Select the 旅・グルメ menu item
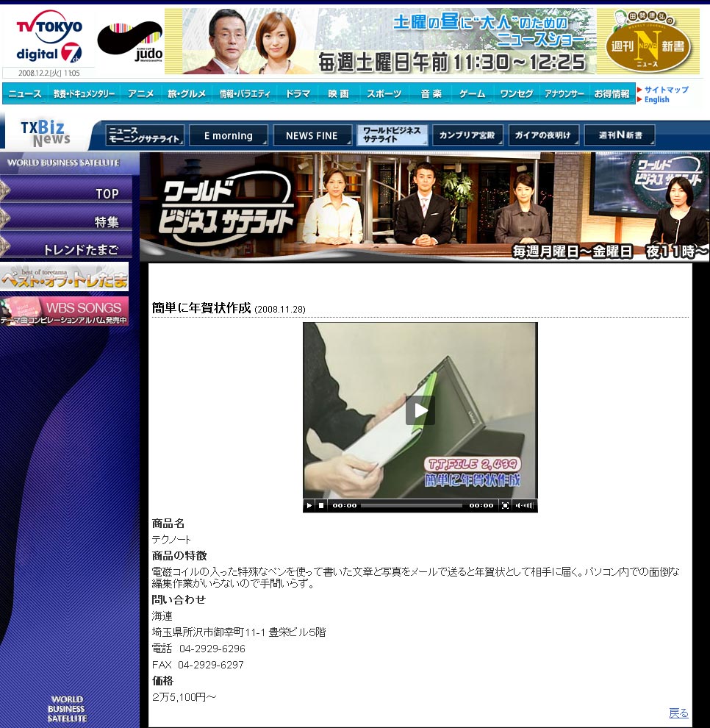This screenshot has width=710, height=728. [187, 94]
